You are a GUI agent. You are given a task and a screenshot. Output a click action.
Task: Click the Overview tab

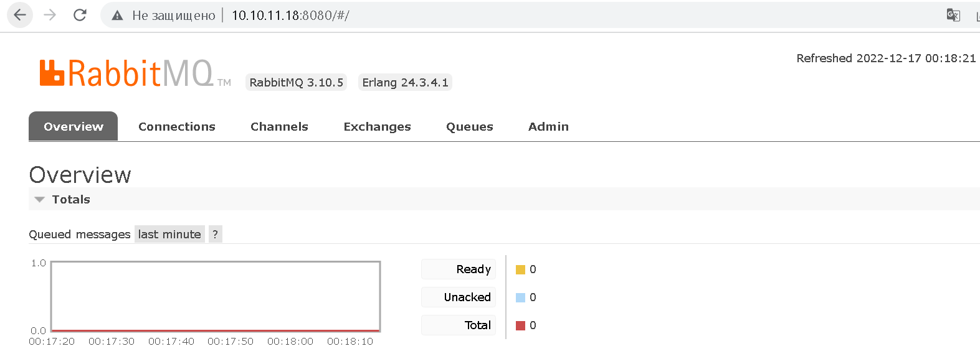(74, 127)
